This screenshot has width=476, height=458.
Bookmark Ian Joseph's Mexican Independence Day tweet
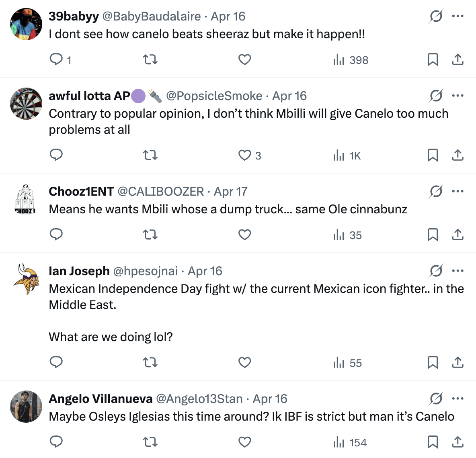433,362
